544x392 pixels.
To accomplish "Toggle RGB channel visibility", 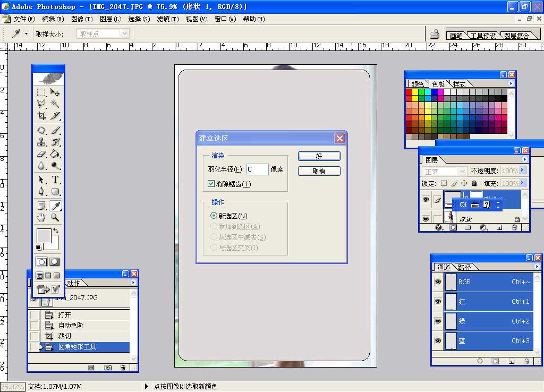I will pos(438,282).
